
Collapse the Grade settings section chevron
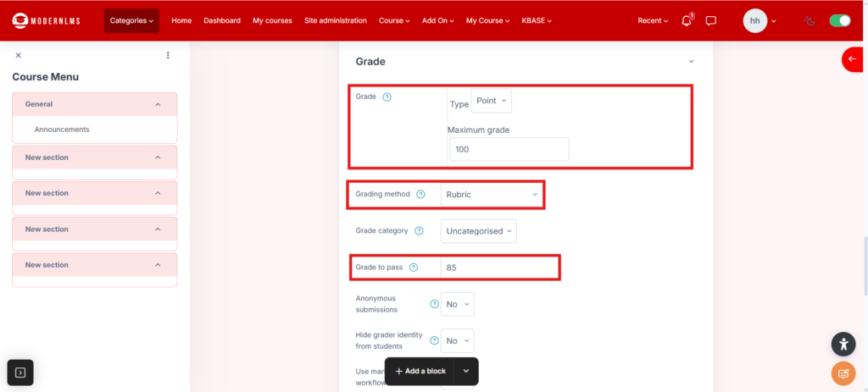[x=691, y=62]
